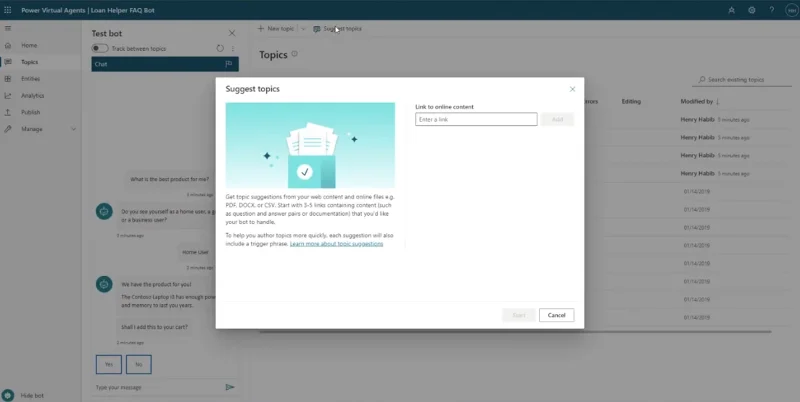Click the send message arrow icon

pos(230,387)
